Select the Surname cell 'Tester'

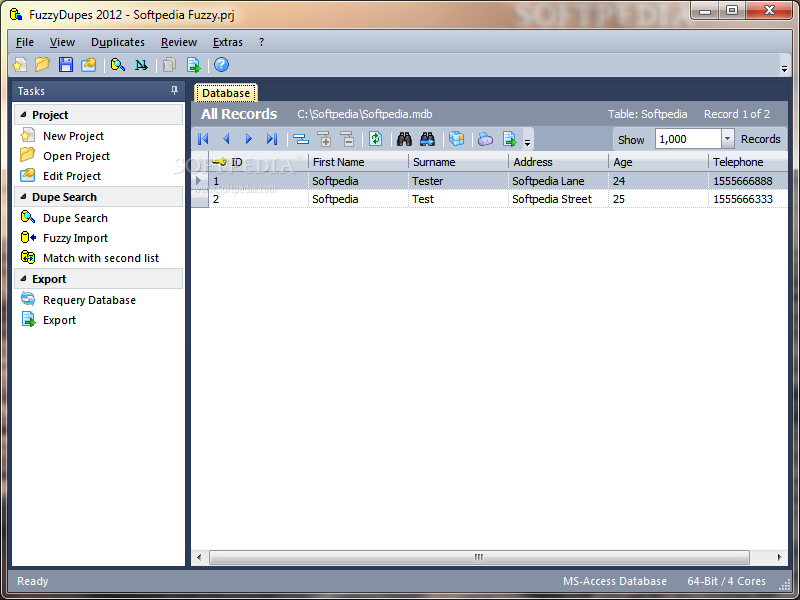459,181
